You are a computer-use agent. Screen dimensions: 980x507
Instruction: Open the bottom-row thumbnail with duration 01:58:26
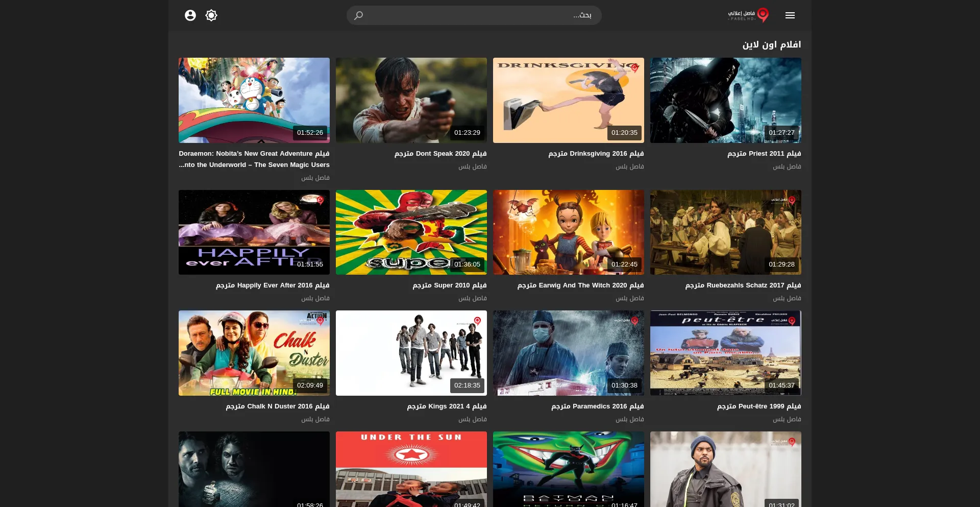(x=254, y=469)
